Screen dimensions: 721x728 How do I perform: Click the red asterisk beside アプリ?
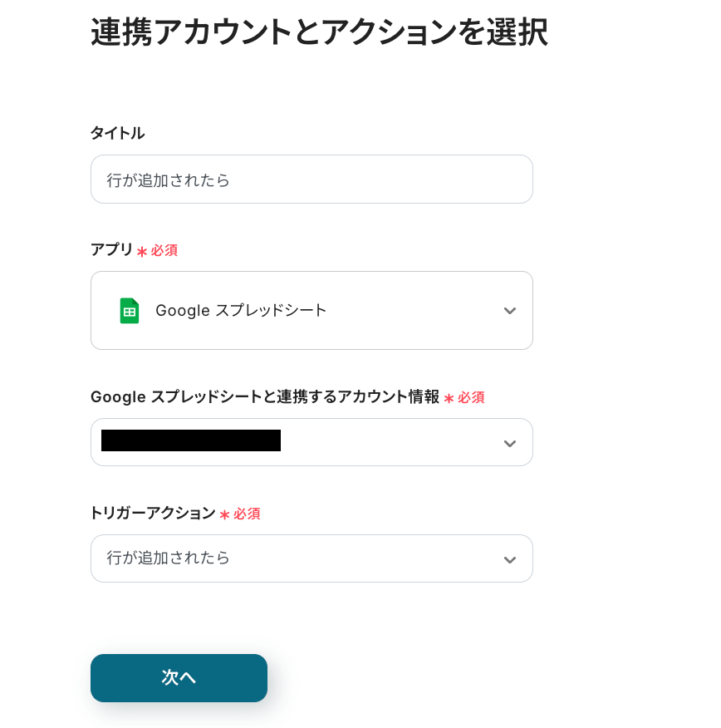pyautogui.click(x=141, y=251)
